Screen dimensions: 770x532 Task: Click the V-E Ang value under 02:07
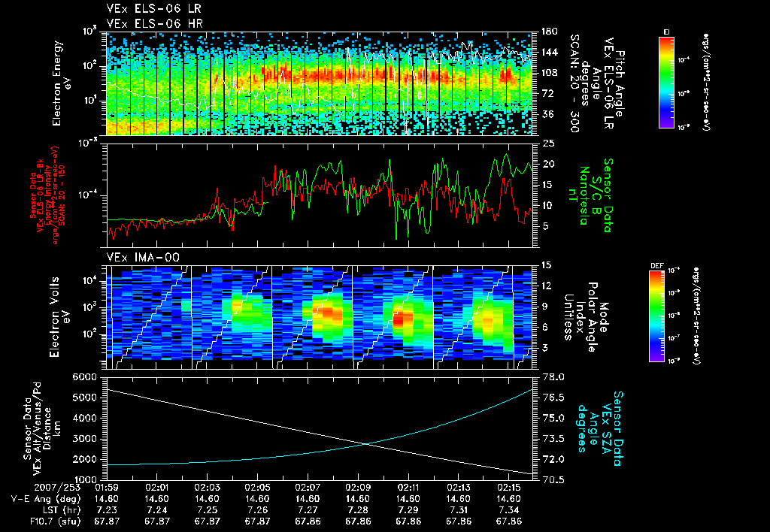point(308,499)
